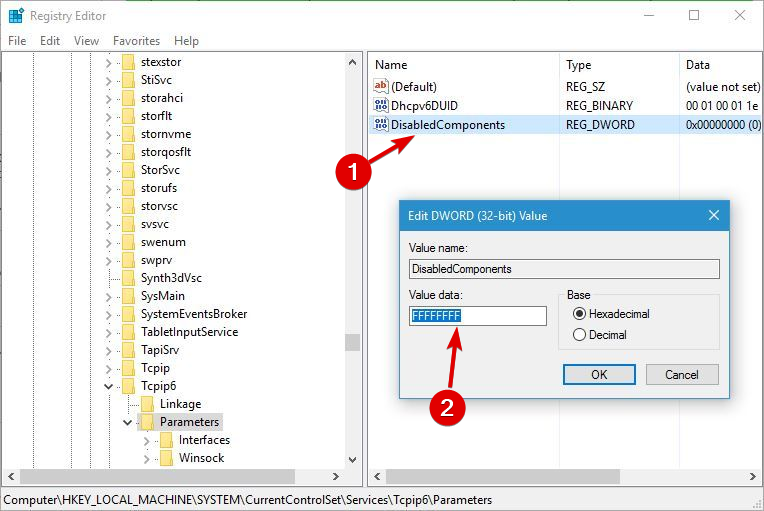Expand the StiSvc tree node
Viewport: 764px width, 511px height.
coord(109,81)
